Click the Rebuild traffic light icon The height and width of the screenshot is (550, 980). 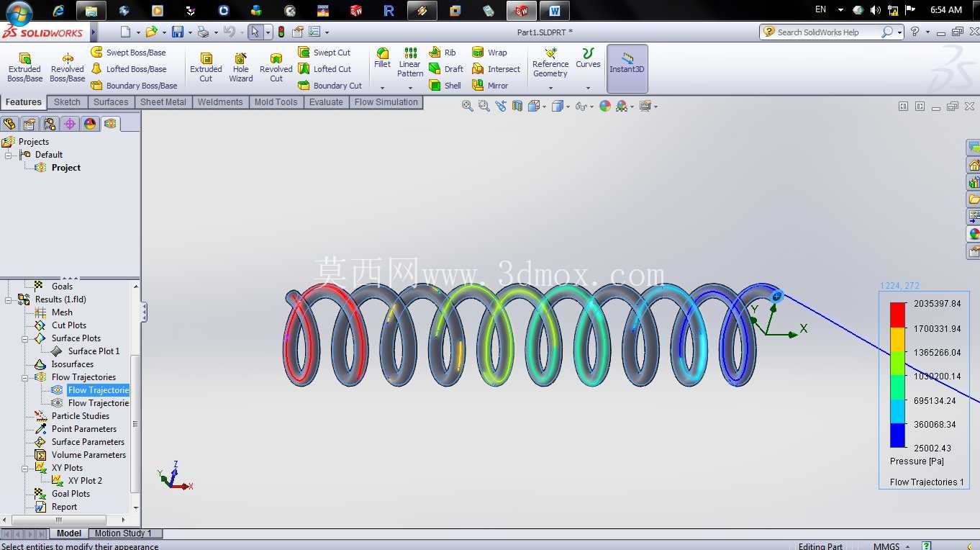281,32
